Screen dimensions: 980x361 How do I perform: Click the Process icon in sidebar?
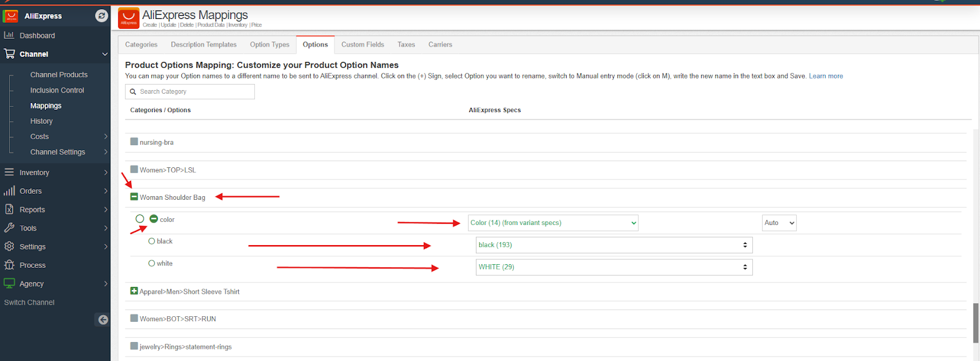(x=9, y=265)
